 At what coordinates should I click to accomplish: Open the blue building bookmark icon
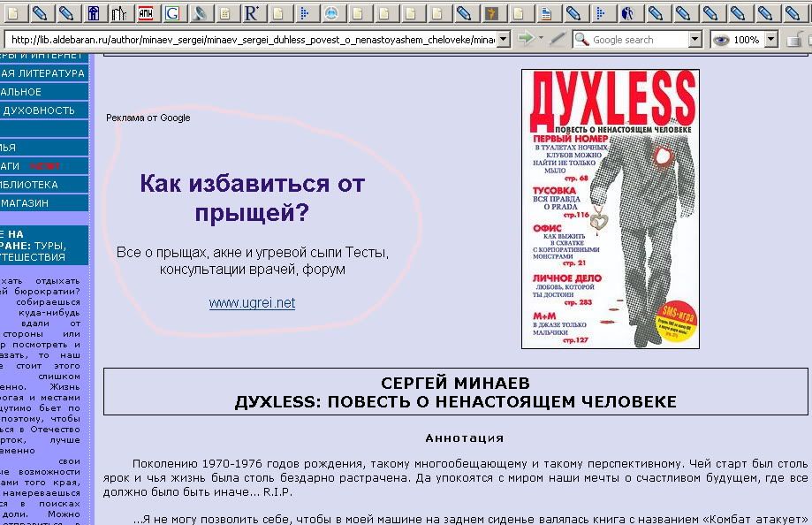point(94,13)
